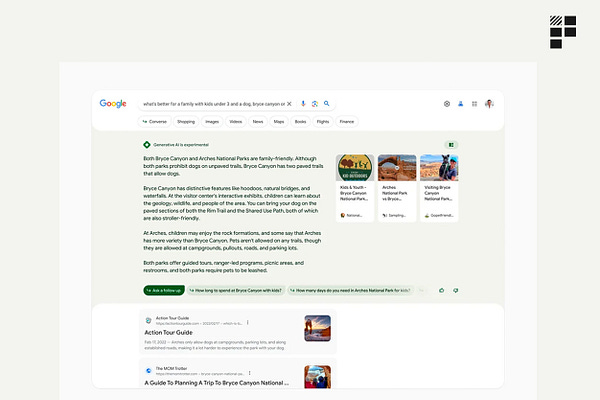
Task: Open Kids & Youth Bryce Canyon source card
Action: point(355,188)
